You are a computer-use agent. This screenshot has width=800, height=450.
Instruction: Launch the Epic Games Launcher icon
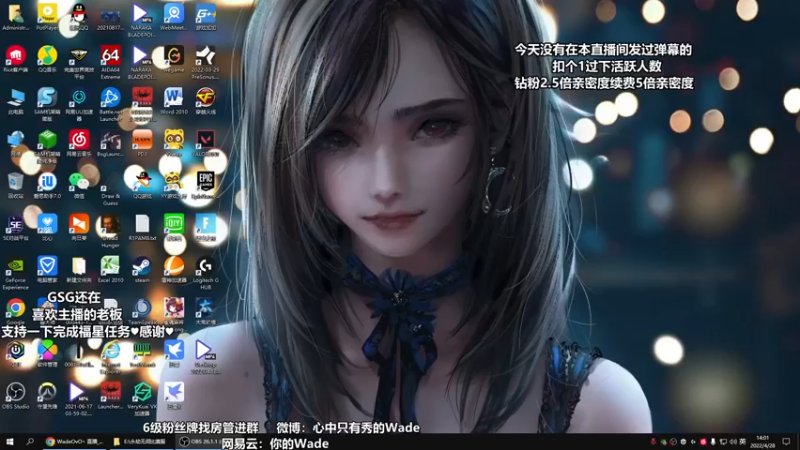(205, 185)
